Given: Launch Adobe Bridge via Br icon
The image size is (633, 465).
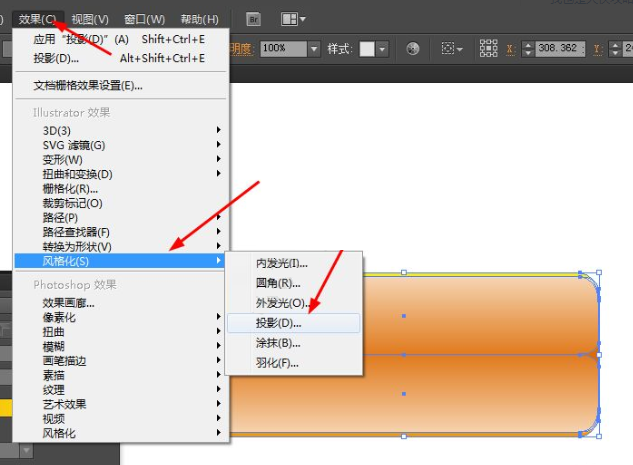Looking at the screenshot, I should tap(254, 19).
